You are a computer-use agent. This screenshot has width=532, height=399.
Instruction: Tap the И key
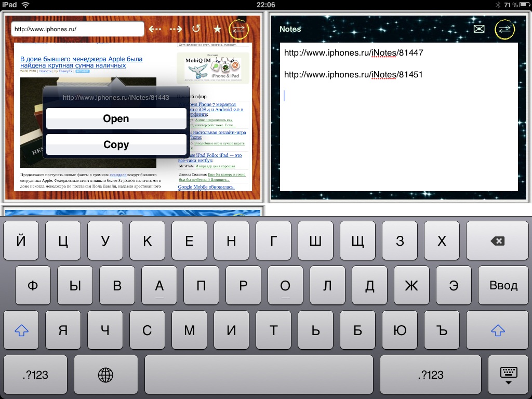point(231,330)
